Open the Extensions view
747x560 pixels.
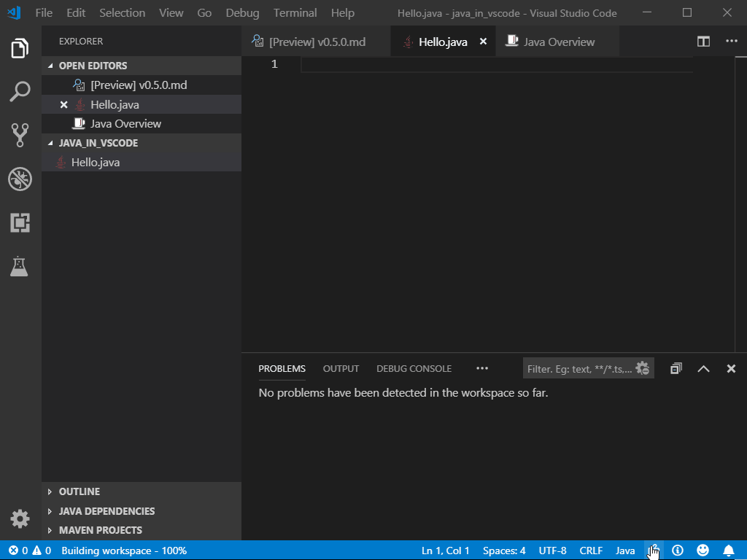click(20, 222)
